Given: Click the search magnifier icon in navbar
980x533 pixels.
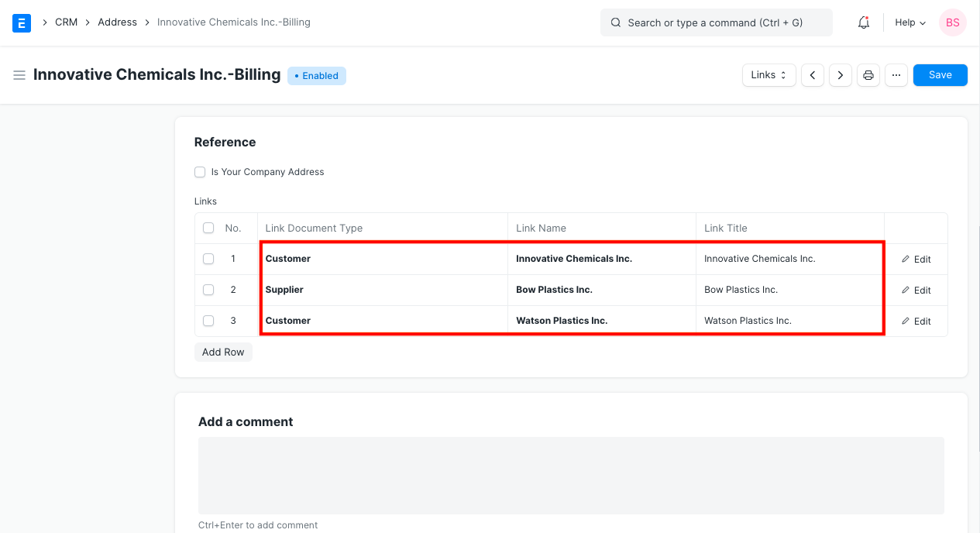Looking at the screenshot, I should tap(615, 22).
